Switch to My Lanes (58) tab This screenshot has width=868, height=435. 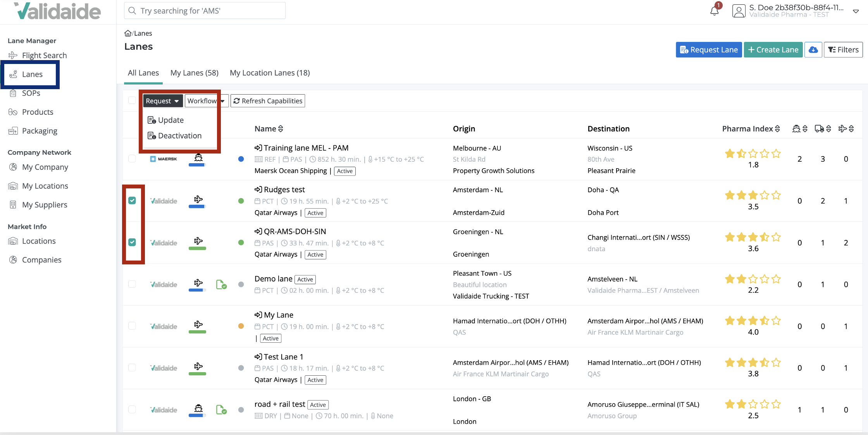point(194,73)
